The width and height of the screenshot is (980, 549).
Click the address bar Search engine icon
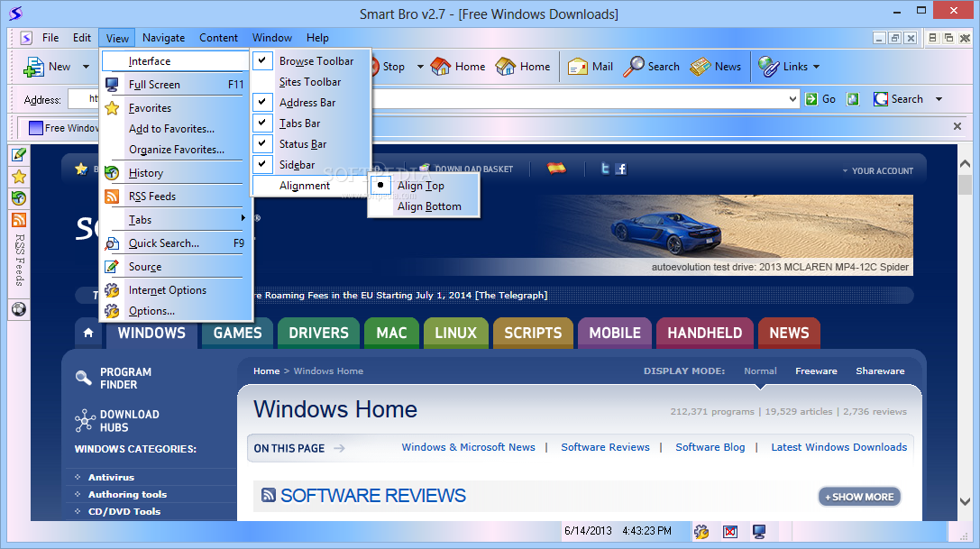pyautogui.click(x=881, y=99)
